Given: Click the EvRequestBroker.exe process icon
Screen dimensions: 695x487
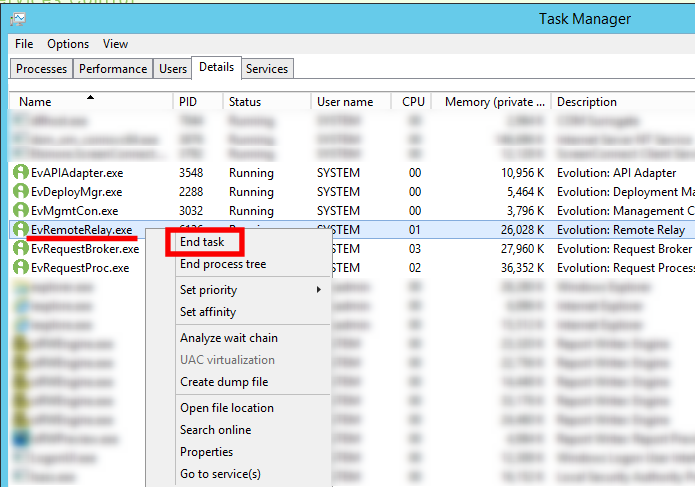Looking at the screenshot, I should tap(20, 248).
